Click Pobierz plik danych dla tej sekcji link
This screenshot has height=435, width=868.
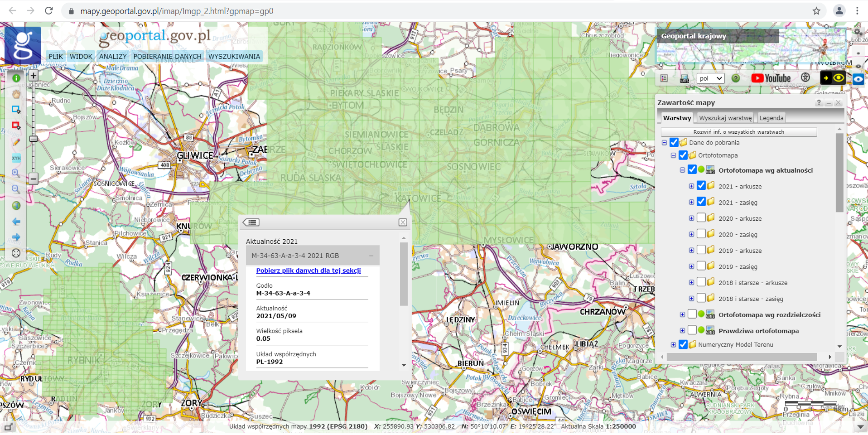(x=309, y=271)
